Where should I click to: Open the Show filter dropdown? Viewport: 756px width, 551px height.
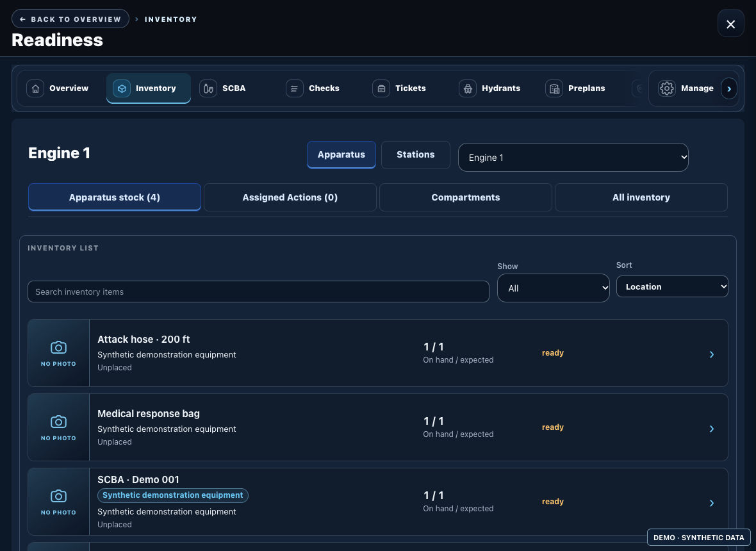553,288
